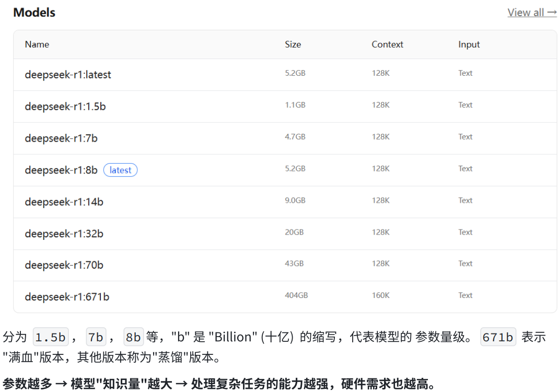Open the deepseek-r1:latest model

[x=68, y=75]
